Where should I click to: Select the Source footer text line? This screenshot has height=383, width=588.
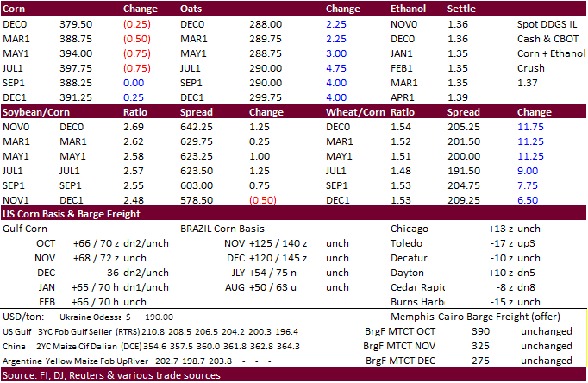pyautogui.click(x=112, y=375)
